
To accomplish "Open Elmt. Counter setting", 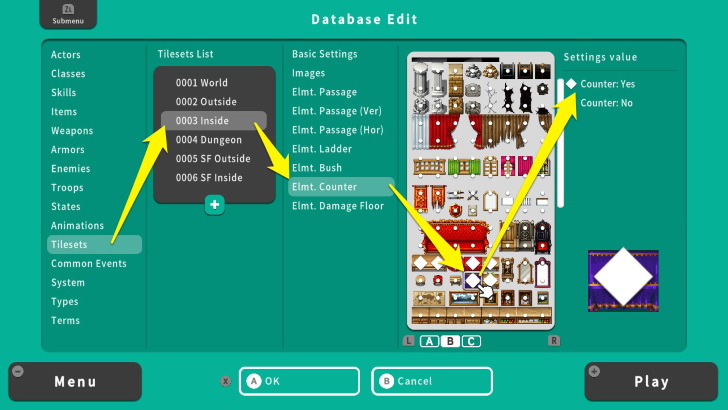I will (341, 187).
